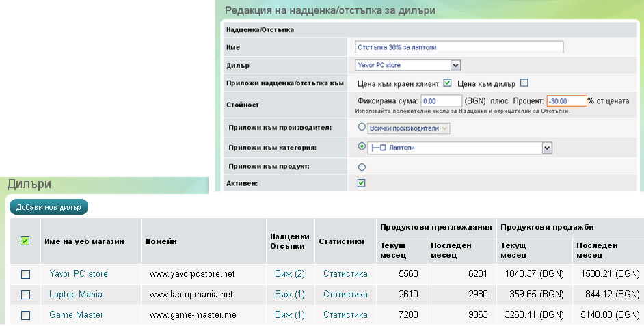Expand the category dropdown showing 'Лаптопи'

(x=546, y=147)
